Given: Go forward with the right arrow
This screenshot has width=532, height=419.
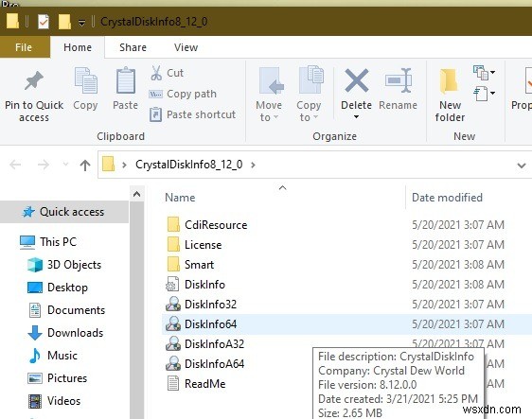Looking at the screenshot, I should click(x=44, y=165).
